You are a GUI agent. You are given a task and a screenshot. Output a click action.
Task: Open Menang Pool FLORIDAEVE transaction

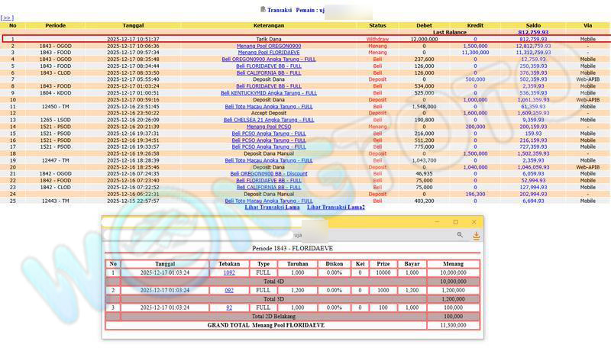(268, 53)
